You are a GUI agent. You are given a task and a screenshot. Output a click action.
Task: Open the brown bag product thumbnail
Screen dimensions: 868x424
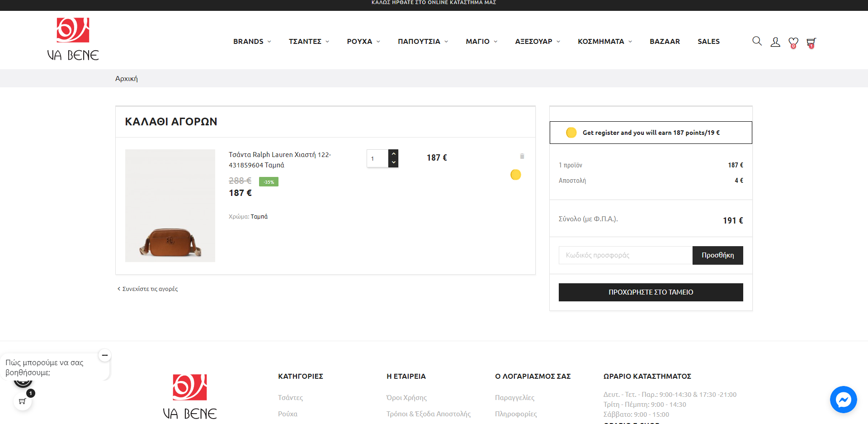170,205
